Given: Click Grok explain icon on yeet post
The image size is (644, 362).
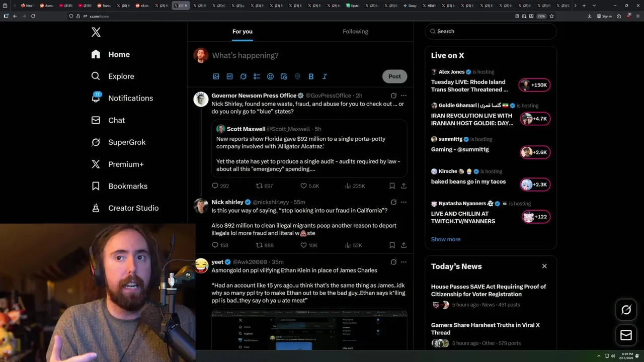Looking at the screenshot, I should (393, 262).
